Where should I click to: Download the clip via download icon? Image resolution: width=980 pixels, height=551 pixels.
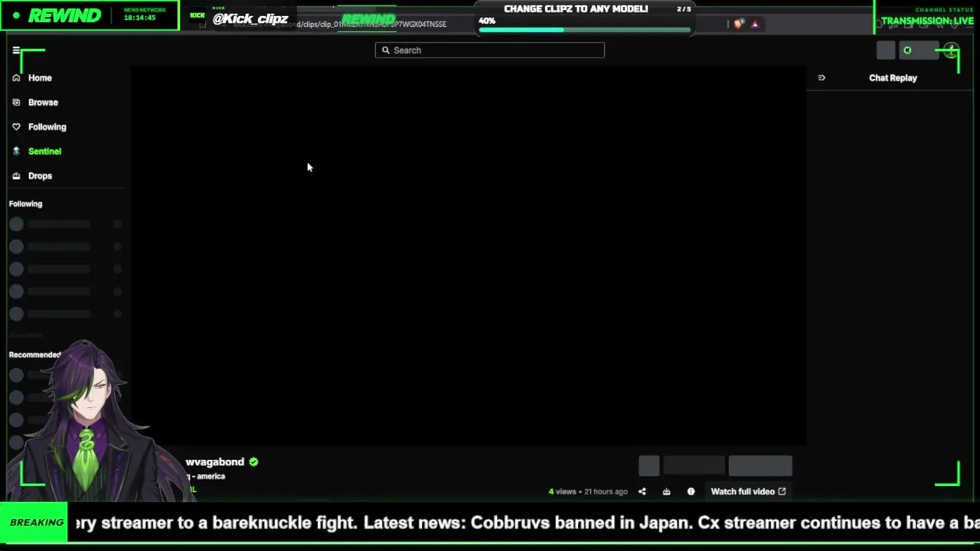coord(667,492)
